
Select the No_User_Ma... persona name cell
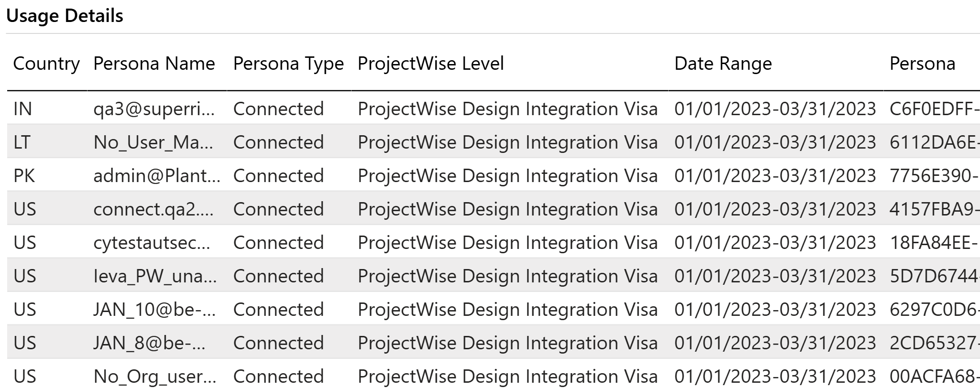tap(154, 142)
